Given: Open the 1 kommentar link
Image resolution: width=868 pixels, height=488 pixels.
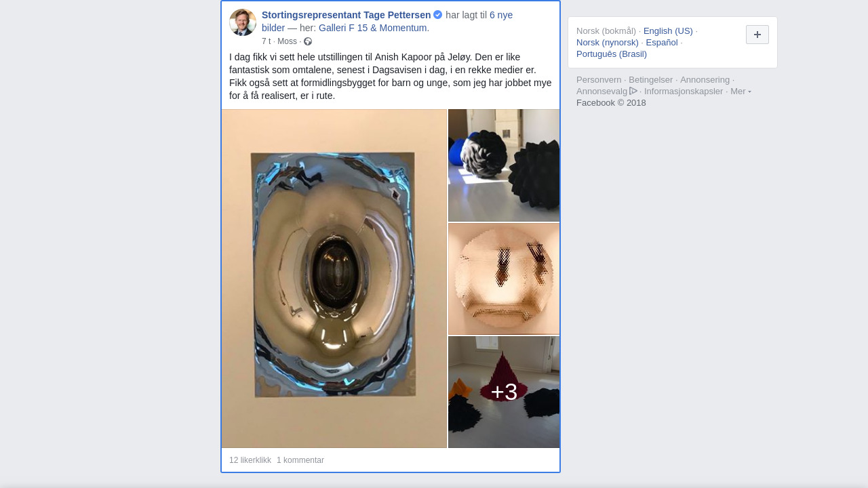Looking at the screenshot, I should pyautogui.click(x=300, y=460).
